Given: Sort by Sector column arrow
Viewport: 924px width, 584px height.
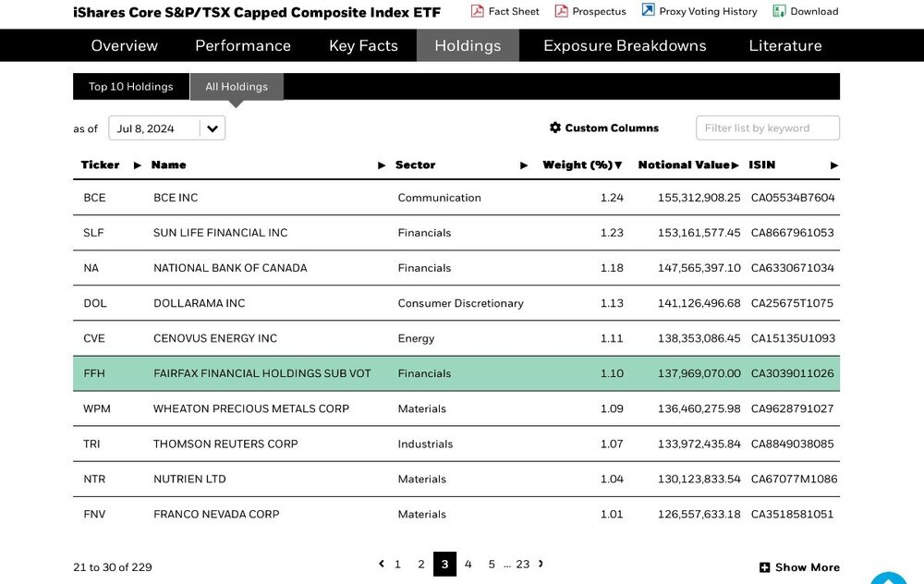Looking at the screenshot, I should (524, 165).
